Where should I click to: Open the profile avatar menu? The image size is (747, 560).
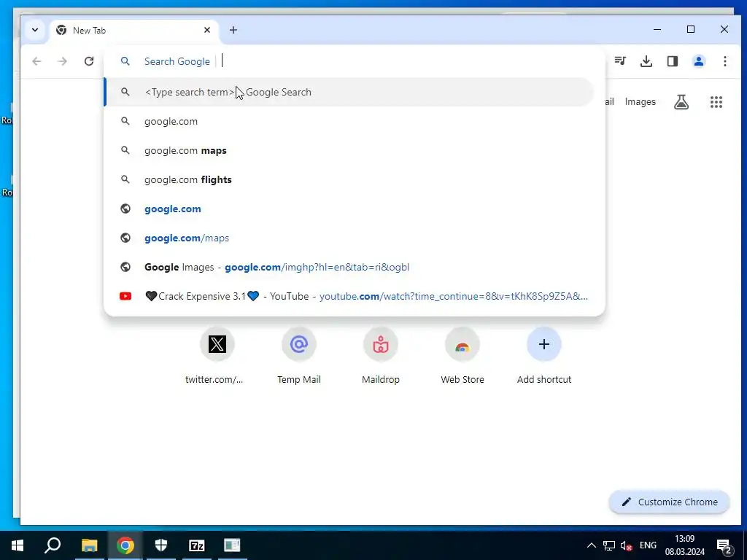coord(698,61)
